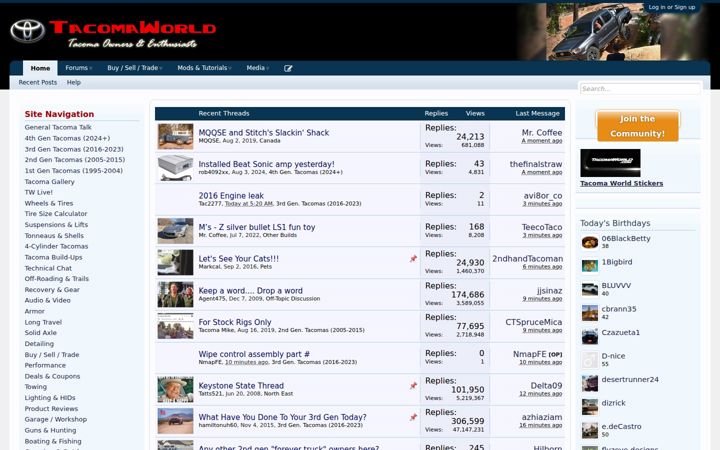Click Tacoma World Stickers image
Image resolution: width=720 pixels, height=450 pixels.
click(x=610, y=163)
